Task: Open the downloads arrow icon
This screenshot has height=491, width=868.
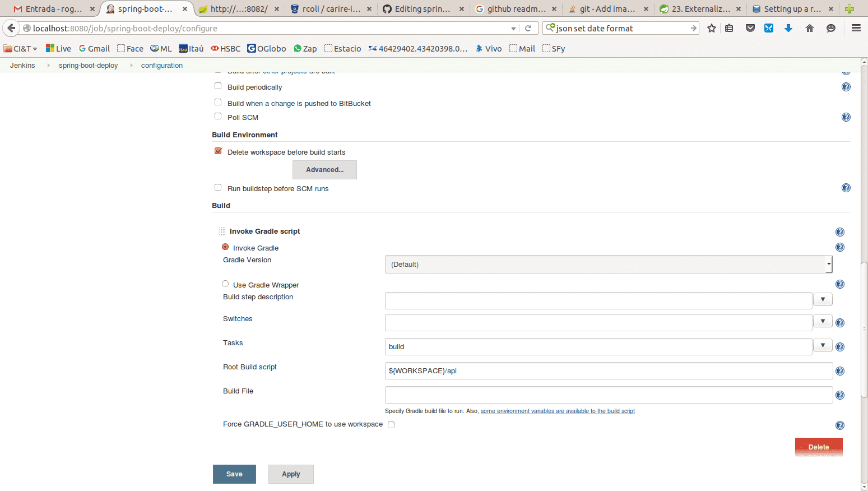Action: [788, 28]
